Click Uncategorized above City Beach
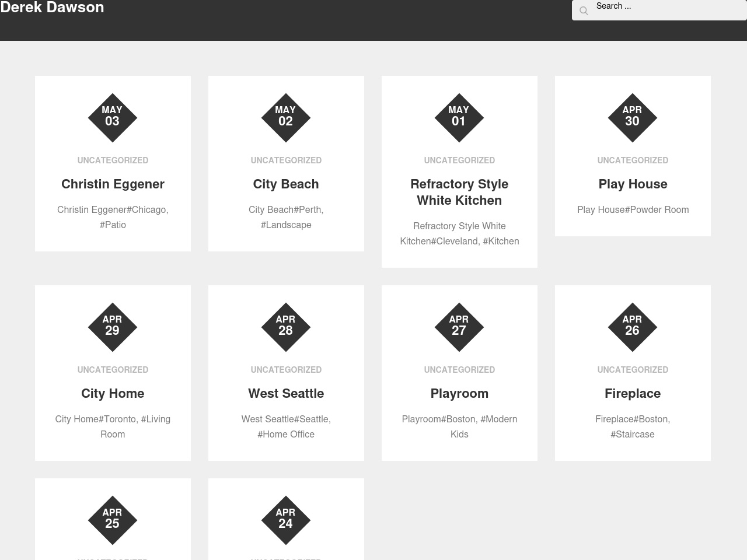747x560 pixels. tap(286, 160)
